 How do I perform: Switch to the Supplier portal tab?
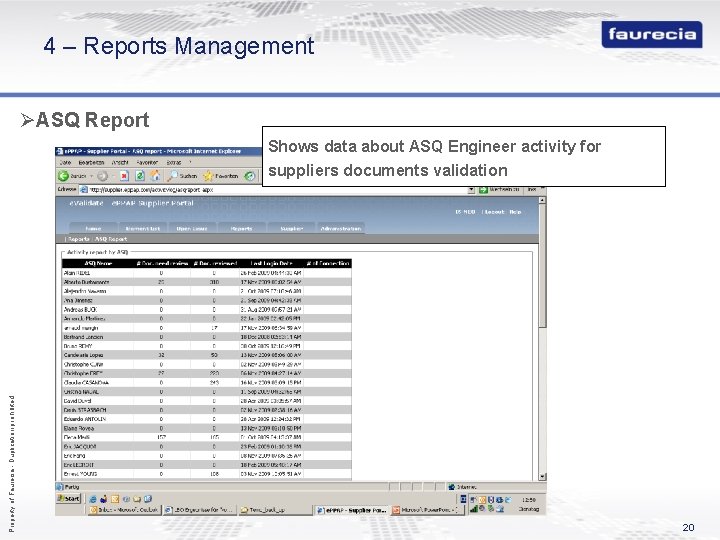[292, 228]
